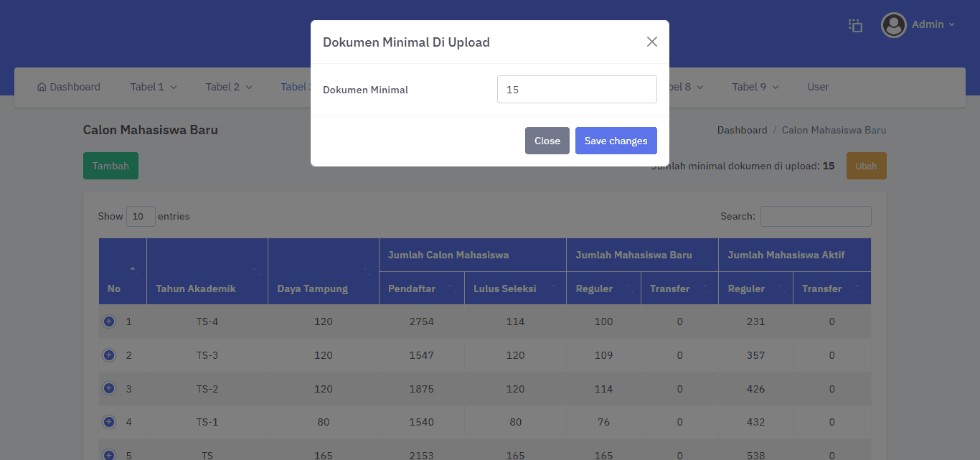
Task: Open the Tabel 9 menu
Action: [755, 87]
